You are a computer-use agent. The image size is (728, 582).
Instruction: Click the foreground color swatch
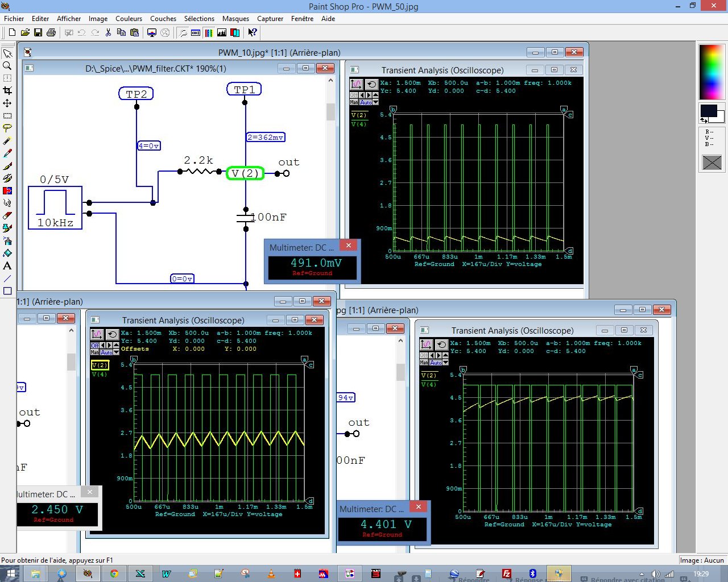point(708,110)
